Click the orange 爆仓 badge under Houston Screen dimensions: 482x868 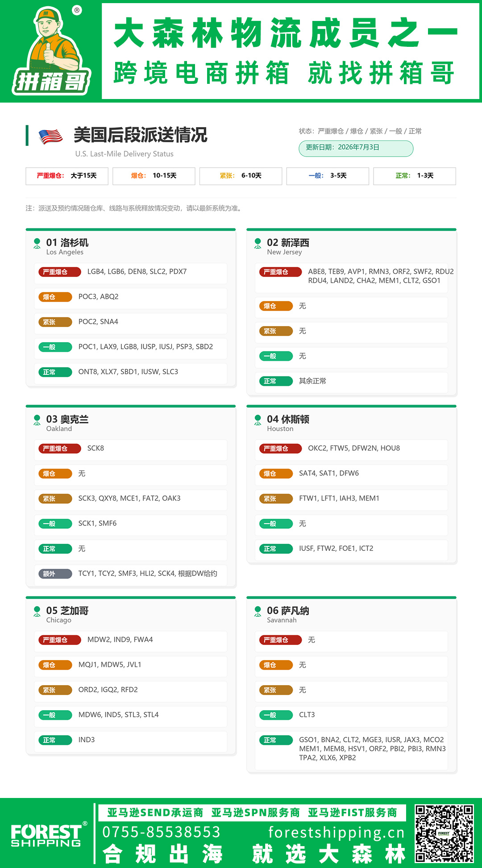coord(276,473)
